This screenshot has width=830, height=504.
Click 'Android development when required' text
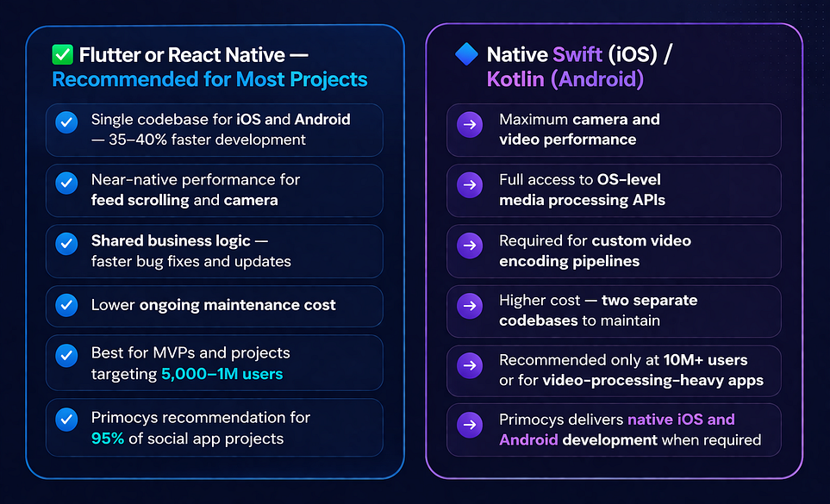coord(630,440)
